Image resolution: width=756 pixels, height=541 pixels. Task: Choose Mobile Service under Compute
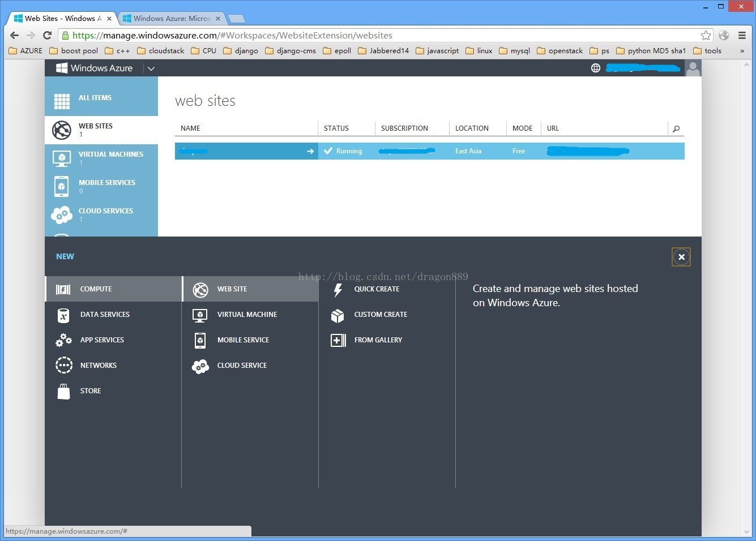[x=250, y=340]
